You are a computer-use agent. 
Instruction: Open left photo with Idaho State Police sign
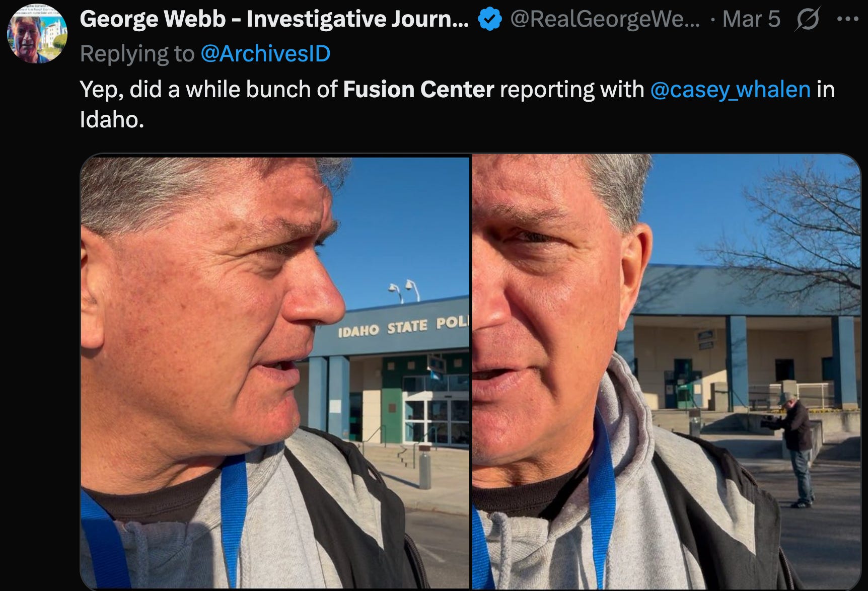(275, 372)
